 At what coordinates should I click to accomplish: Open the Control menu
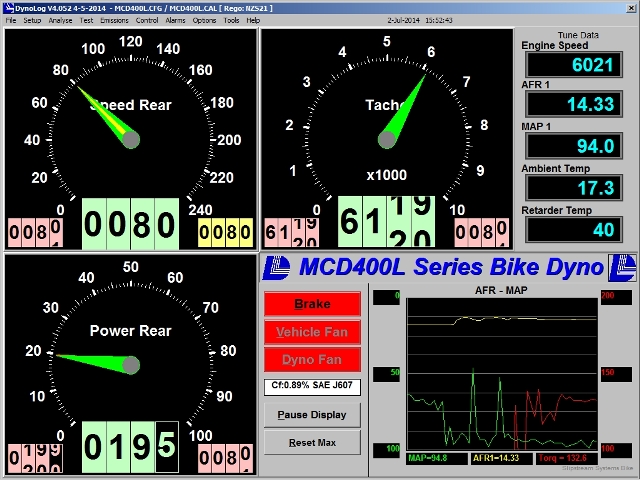click(147, 20)
